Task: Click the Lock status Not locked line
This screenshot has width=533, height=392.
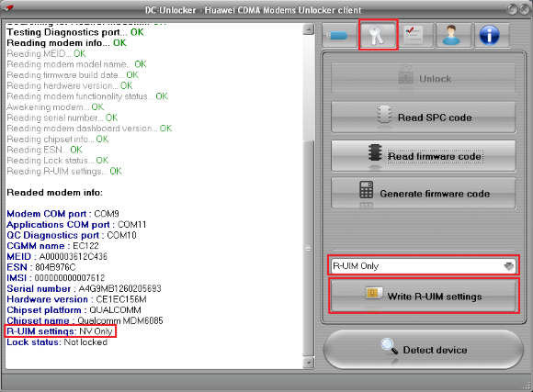Action: coord(57,342)
